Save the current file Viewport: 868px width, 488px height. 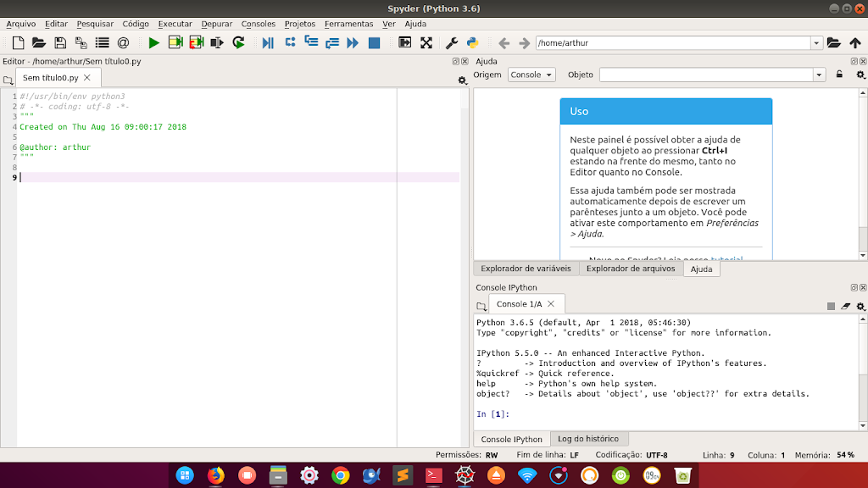(60, 42)
